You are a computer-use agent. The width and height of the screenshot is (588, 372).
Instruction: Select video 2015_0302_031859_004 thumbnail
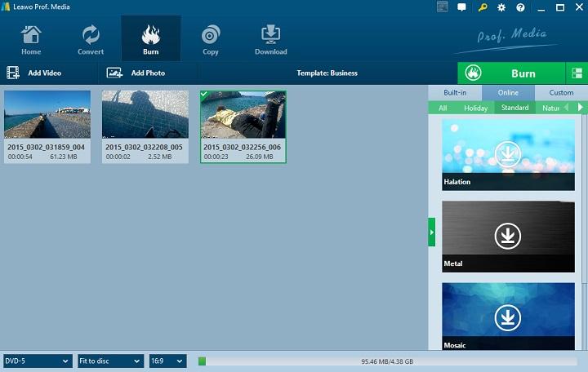pos(47,115)
